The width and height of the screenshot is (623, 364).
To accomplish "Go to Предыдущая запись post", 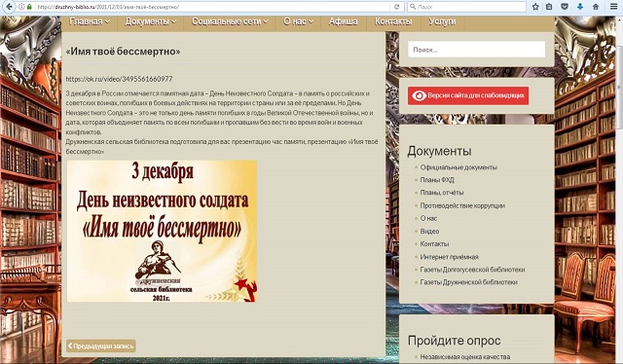I will pyautogui.click(x=101, y=346).
